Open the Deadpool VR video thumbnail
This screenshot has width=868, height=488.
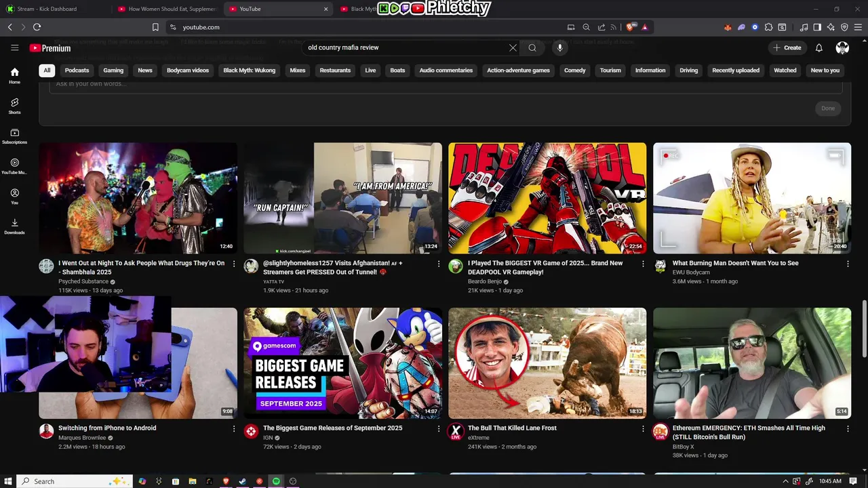pyautogui.click(x=547, y=198)
